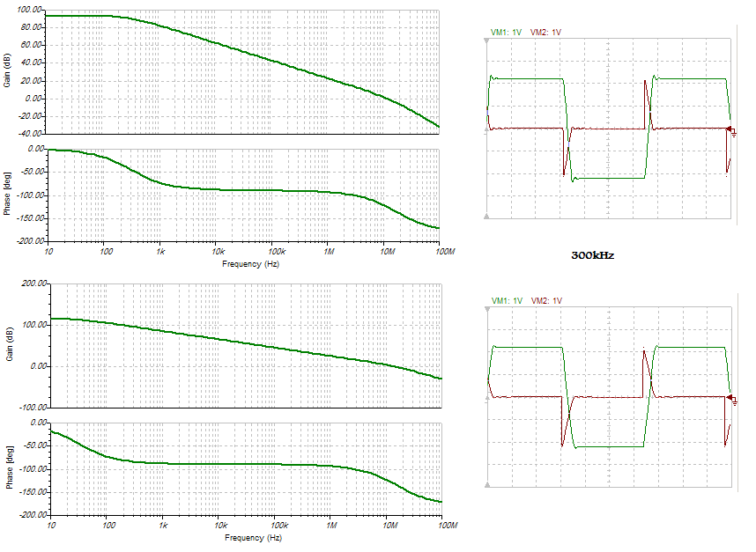Click the bottom-left triangle marker of lower oscilloscope
This screenshot has width=756, height=552.
pyautogui.click(x=487, y=484)
